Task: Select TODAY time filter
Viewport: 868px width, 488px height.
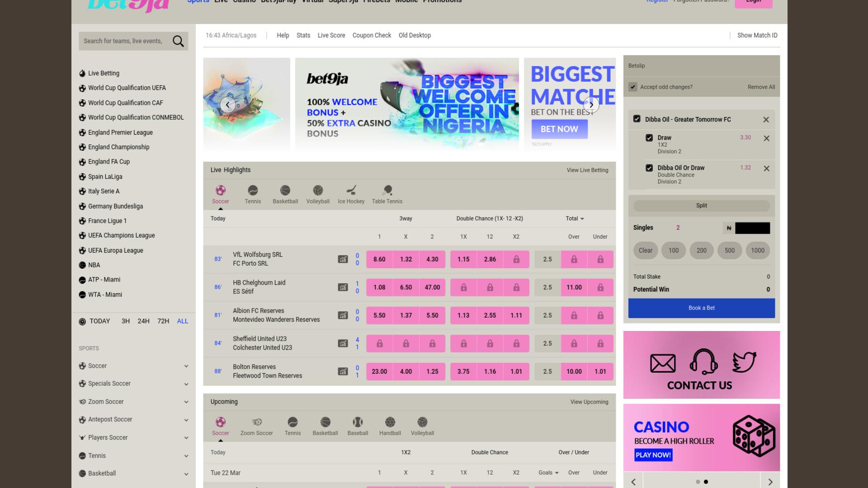Action: (99, 321)
